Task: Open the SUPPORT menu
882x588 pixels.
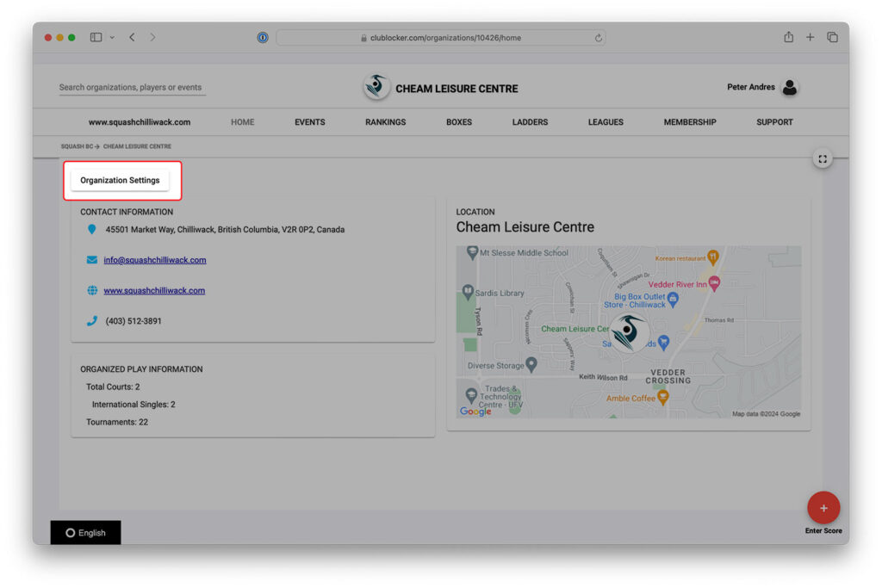Action: pyautogui.click(x=774, y=122)
